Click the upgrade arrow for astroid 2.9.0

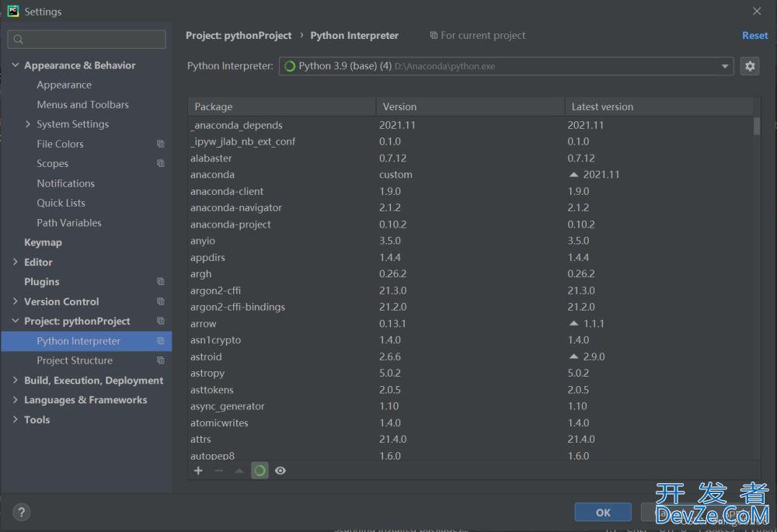[574, 356]
